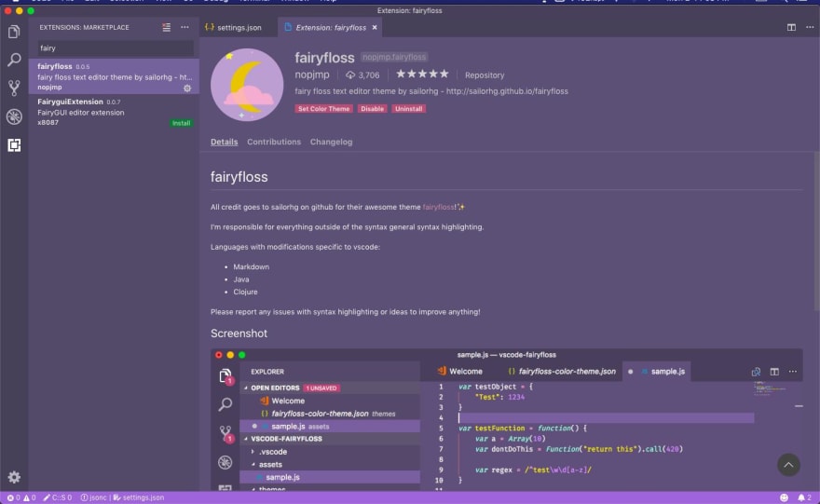Clear extensions search results icon
This screenshot has width=820, height=504.
click(166, 27)
